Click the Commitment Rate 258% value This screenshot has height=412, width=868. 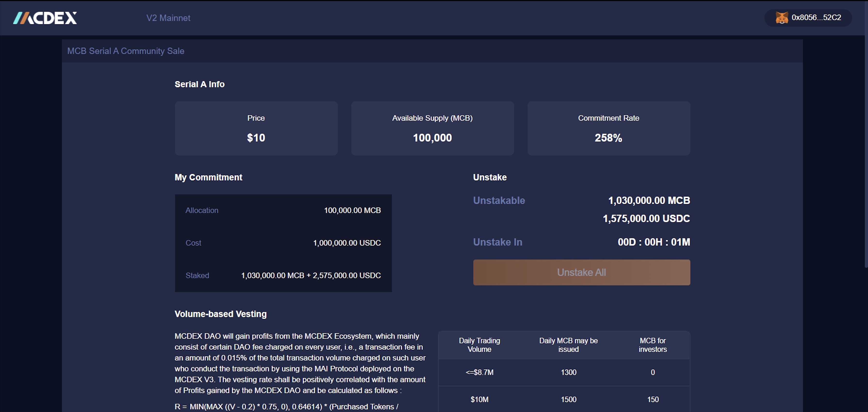coord(609,138)
